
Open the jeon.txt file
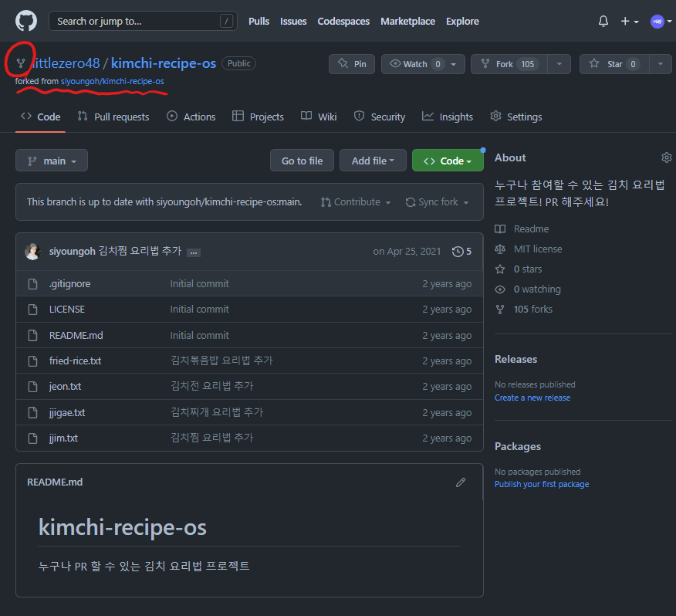tap(65, 387)
